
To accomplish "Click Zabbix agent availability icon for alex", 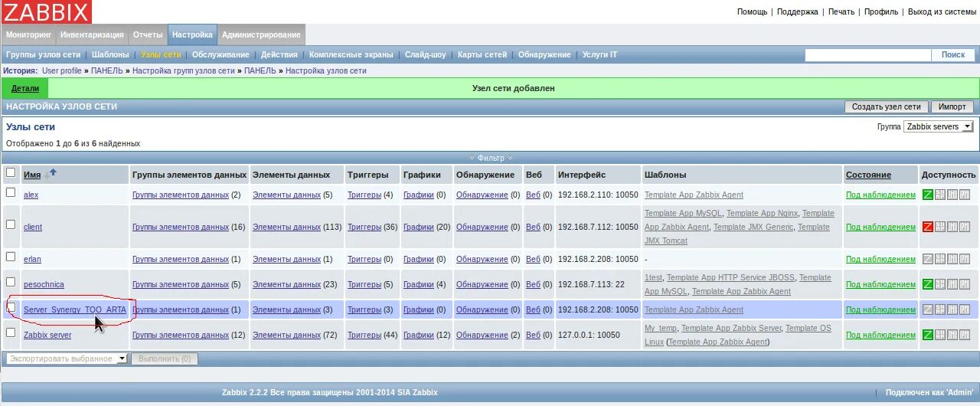I will point(928,195).
